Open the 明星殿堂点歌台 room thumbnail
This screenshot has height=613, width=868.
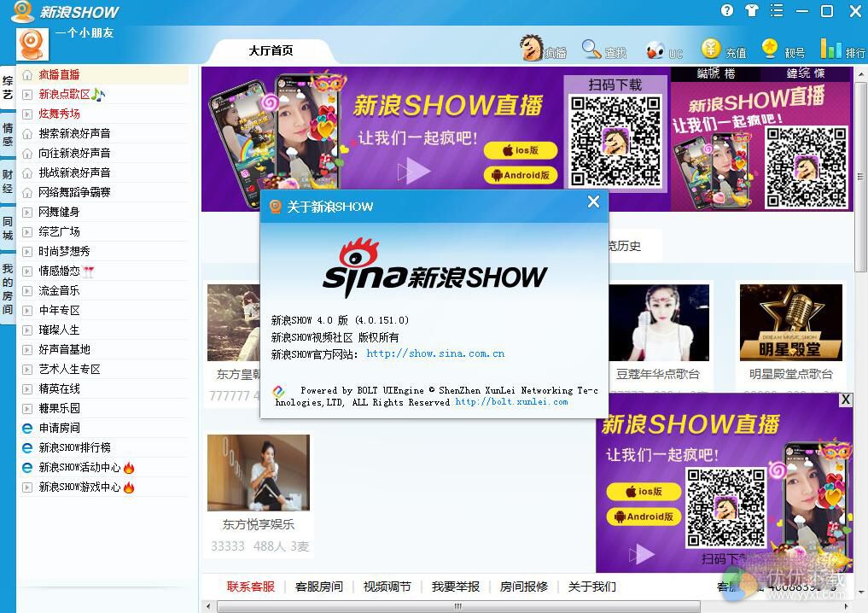coord(791,323)
